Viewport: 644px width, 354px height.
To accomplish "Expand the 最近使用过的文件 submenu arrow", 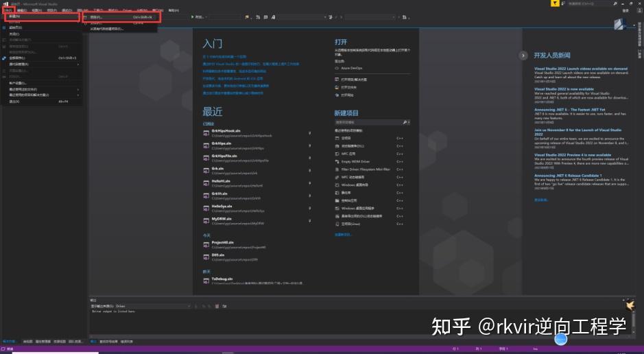I will 78,89.
